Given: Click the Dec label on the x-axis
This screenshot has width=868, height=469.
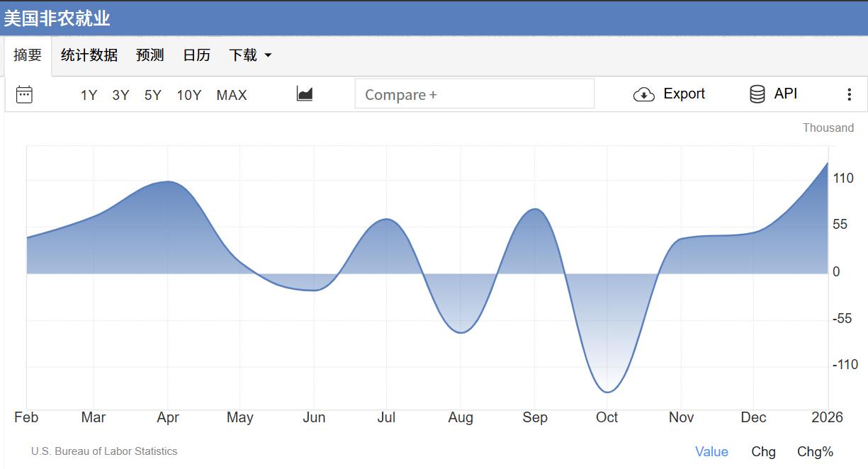Looking at the screenshot, I should click(x=753, y=417).
